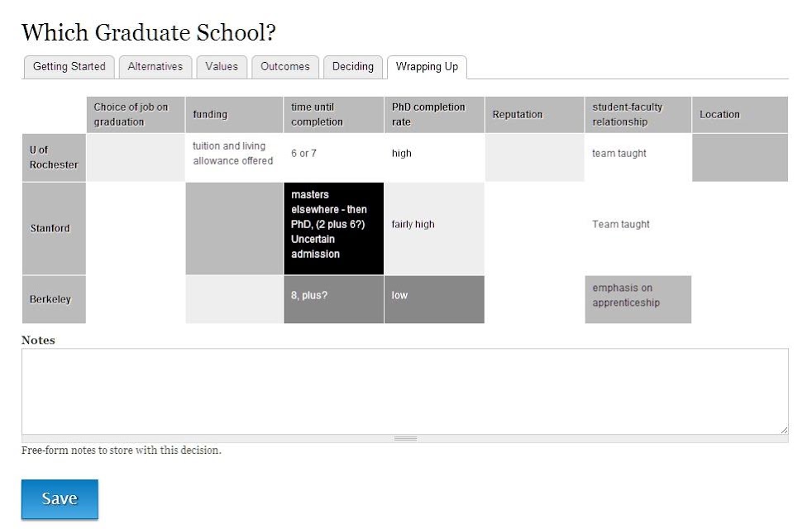This screenshot has height=529, width=812.
Task: Select Berkeley's 'low' completion rate cell
Action: (434, 299)
